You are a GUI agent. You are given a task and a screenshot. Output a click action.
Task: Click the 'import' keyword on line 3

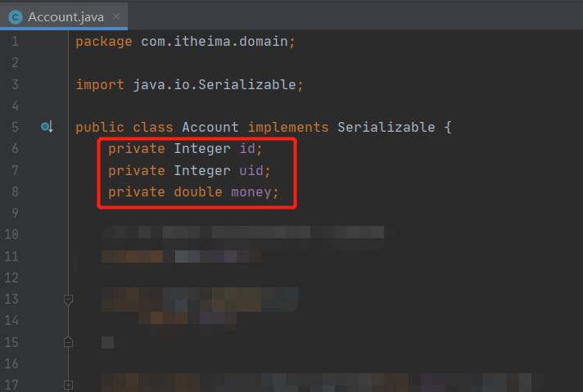point(100,85)
